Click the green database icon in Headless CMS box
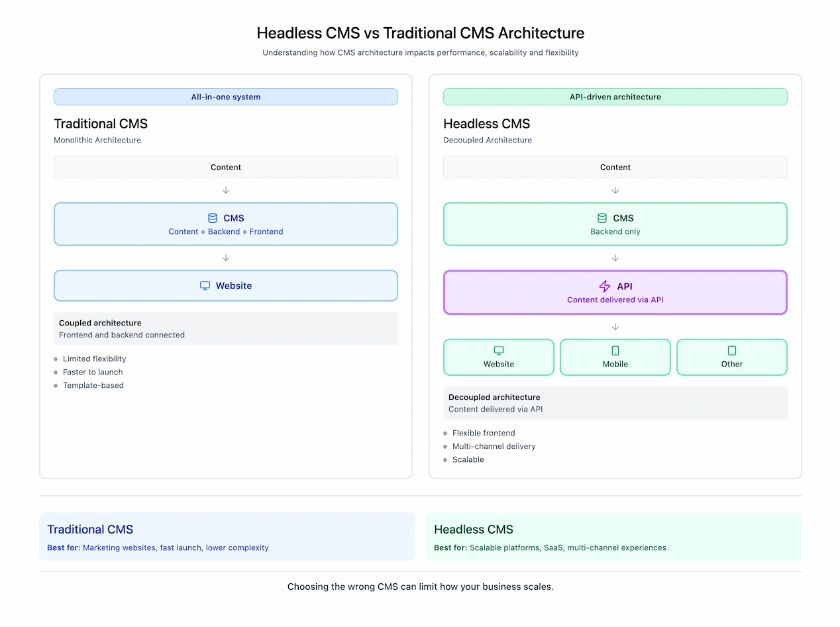 click(x=602, y=217)
